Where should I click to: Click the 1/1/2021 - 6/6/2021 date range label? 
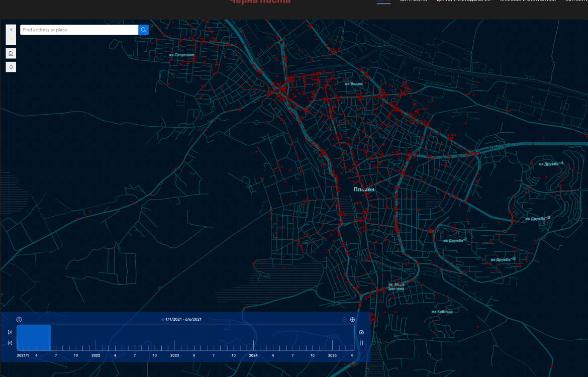(x=183, y=320)
